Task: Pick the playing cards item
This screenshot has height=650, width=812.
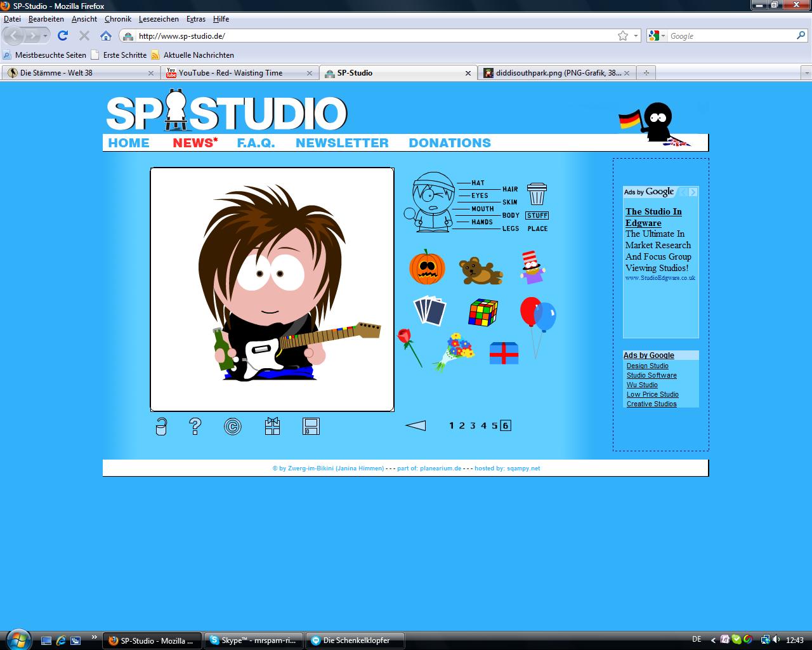Action: (429, 311)
